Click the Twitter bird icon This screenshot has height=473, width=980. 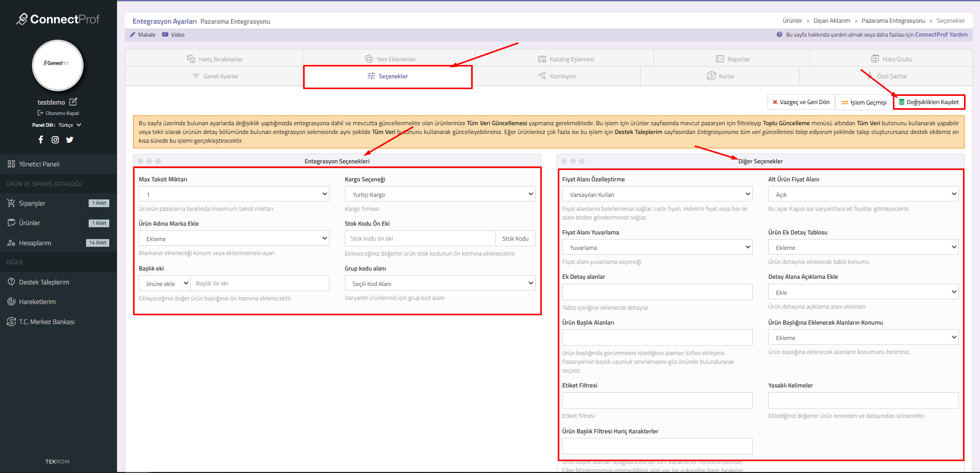click(x=70, y=140)
